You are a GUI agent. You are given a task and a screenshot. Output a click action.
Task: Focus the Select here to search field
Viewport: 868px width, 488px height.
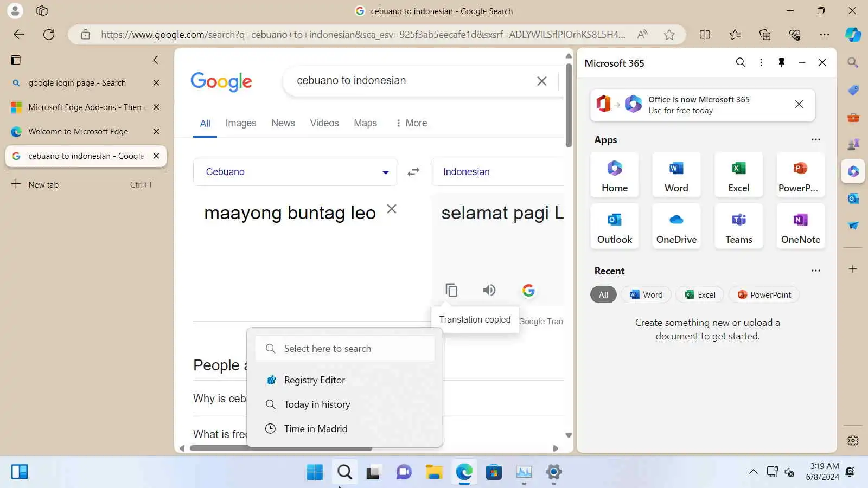344,349
